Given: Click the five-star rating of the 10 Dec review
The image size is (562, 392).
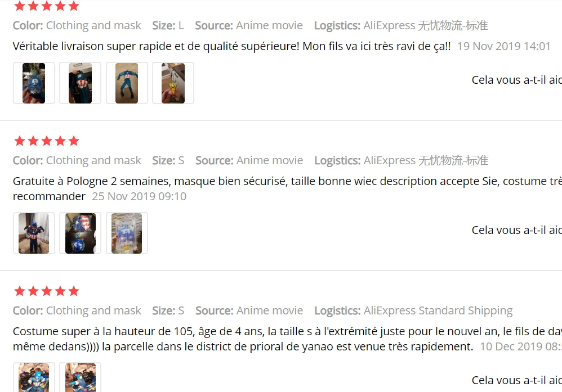Looking at the screenshot, I should coord(47,291).
